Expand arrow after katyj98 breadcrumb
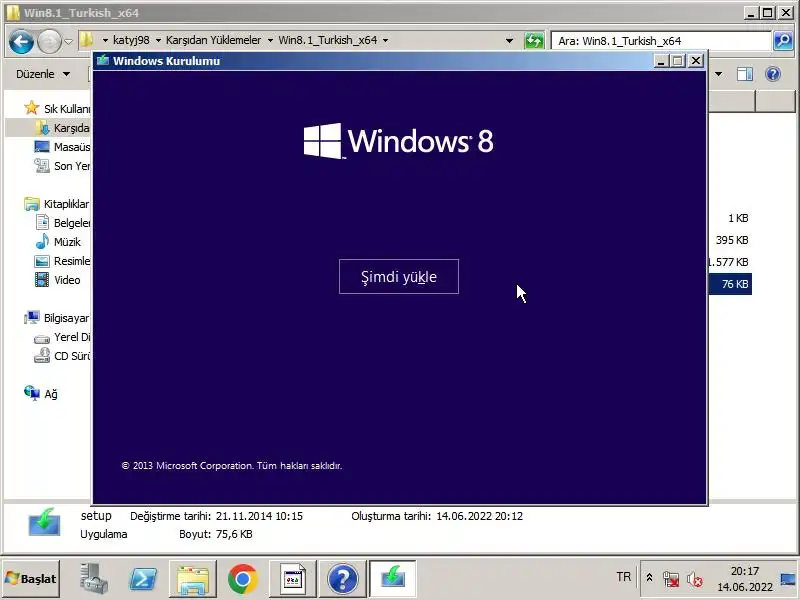800x600 pixels. pos(158,40)
